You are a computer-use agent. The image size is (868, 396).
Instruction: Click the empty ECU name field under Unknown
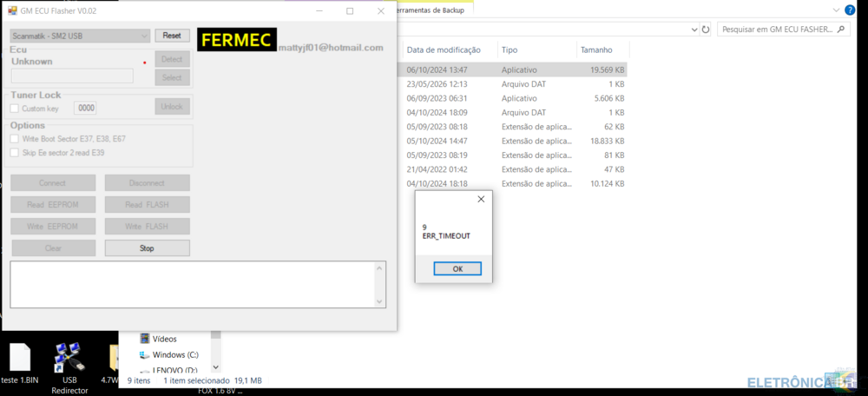pyautogui.click(x=72, y=76)
